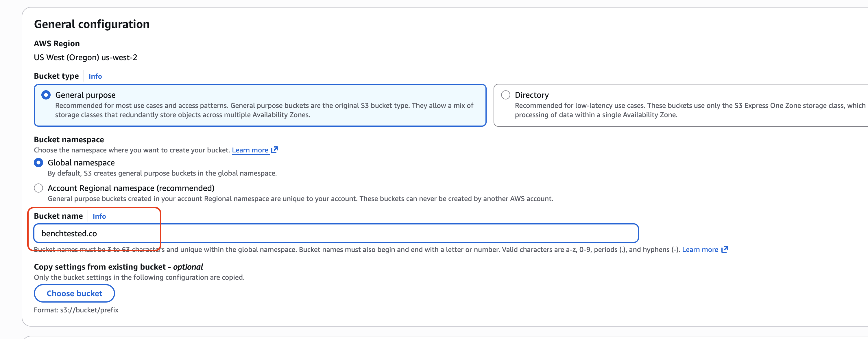Viewport: 868px width, 339px height.
Task: Click the 'By default, S3 creates general purpose buckets' description
Action: coord(162,173)
